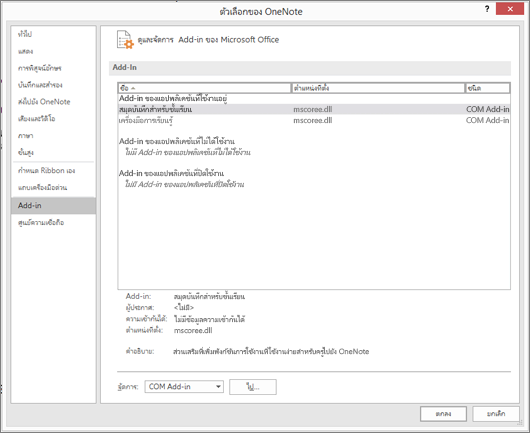
Task: Select the Add-in category in the sidebar
Action: tap(53, 206)
